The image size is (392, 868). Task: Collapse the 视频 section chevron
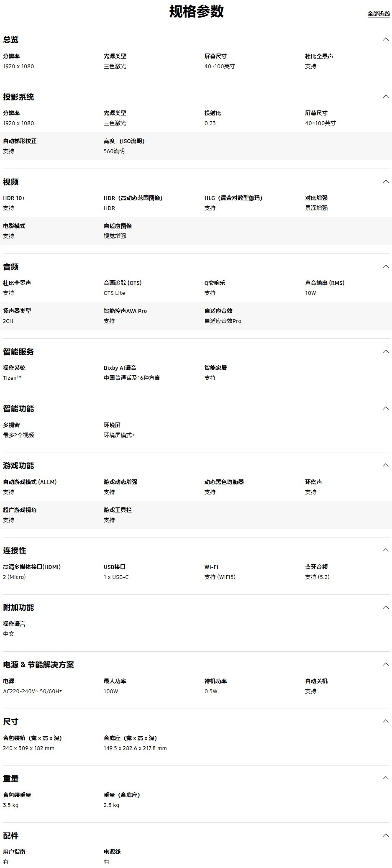pos(385,182)
